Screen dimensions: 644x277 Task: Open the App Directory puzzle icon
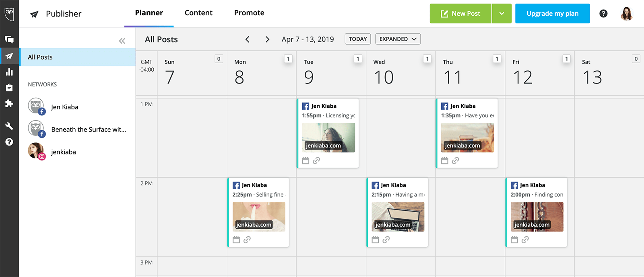(9, 103)
